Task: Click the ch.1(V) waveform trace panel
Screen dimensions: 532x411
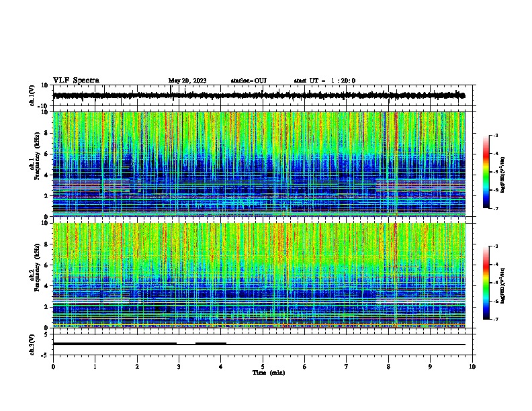Action: pos(263,95)
